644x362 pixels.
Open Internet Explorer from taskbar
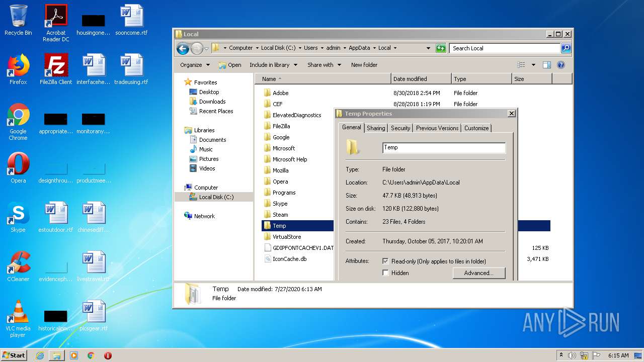coord(40,355)
